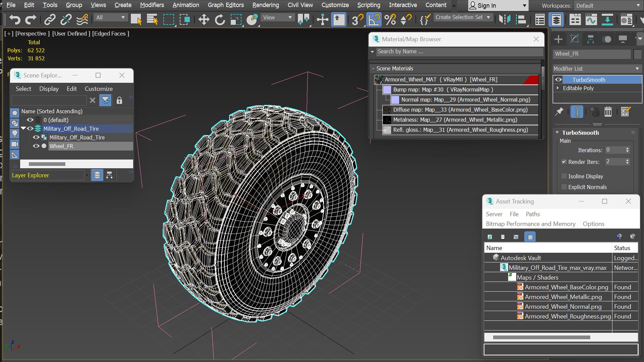Open the Create panel plus icon
Screen dimensions: 644x362
click(x=558, y=39)
